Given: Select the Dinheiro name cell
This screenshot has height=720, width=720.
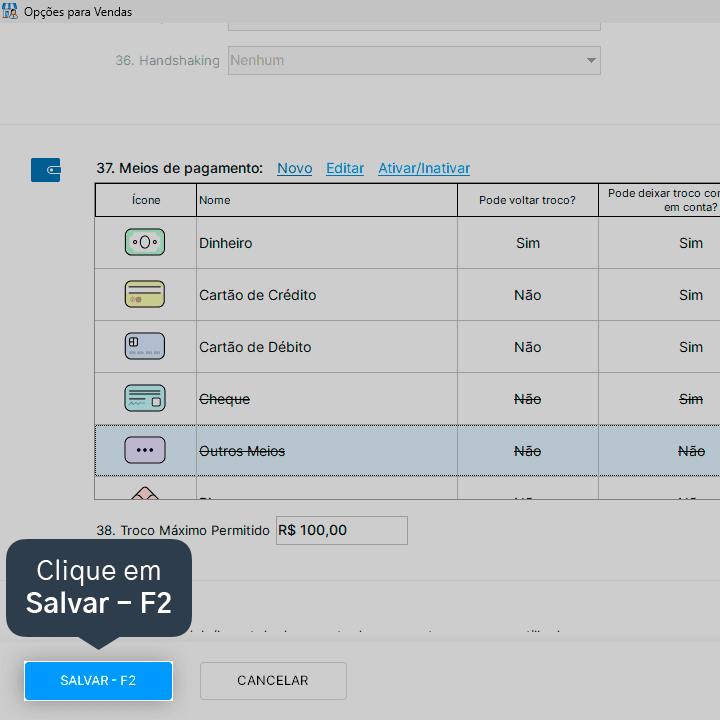Looking at the screenshot, I should (x=326, y=243).
